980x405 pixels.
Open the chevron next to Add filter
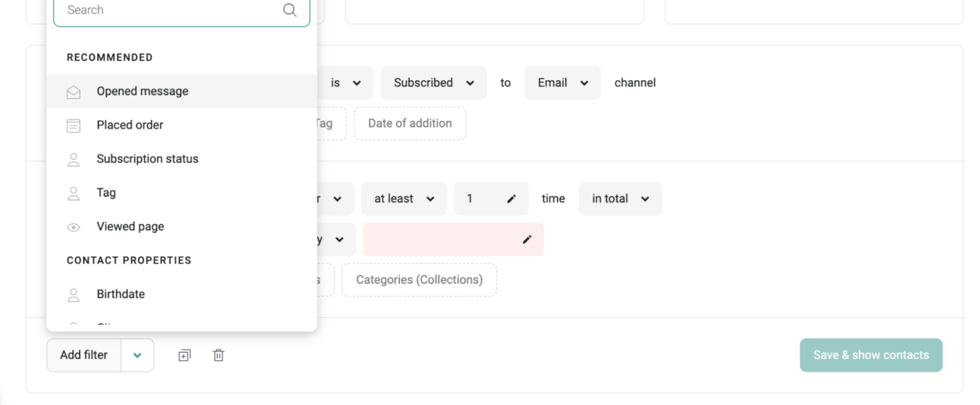pyautogui.click(x=137, y=355)
